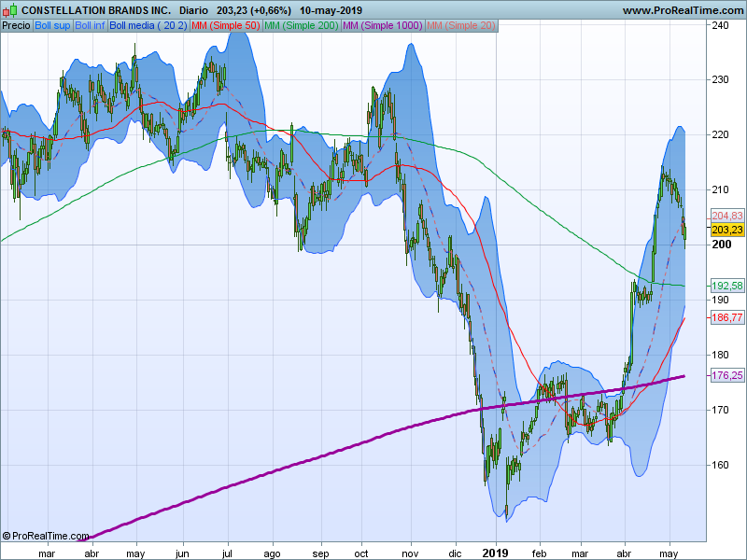Click the oct month label
The image size is (747, 560).
(x=361, y=553)
